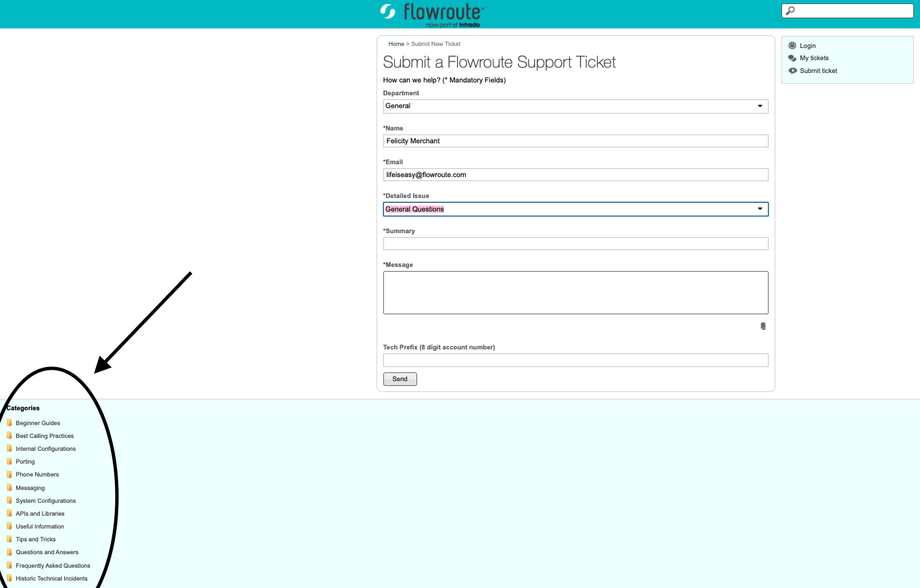
Task: Click folder icon beside Porting
Action: (x=9, y=461)
